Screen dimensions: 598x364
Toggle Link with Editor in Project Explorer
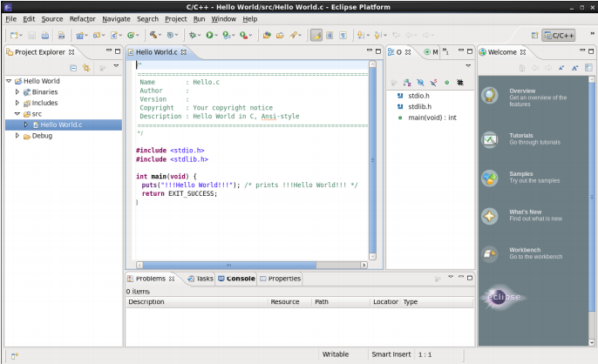pyautogui.click(x=86, y=68)
